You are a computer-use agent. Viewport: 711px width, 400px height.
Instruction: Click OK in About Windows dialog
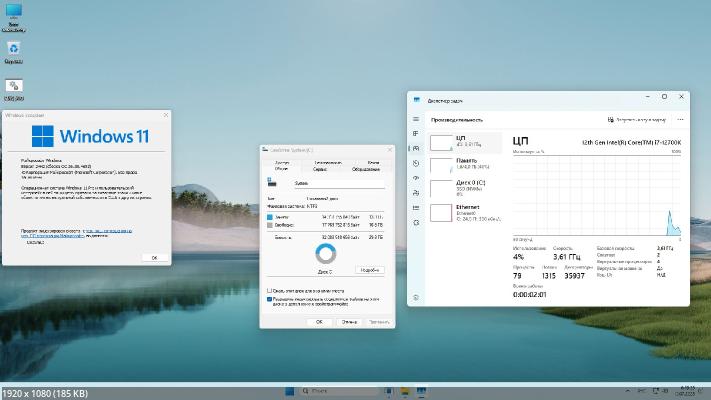(x=155, y=258)
